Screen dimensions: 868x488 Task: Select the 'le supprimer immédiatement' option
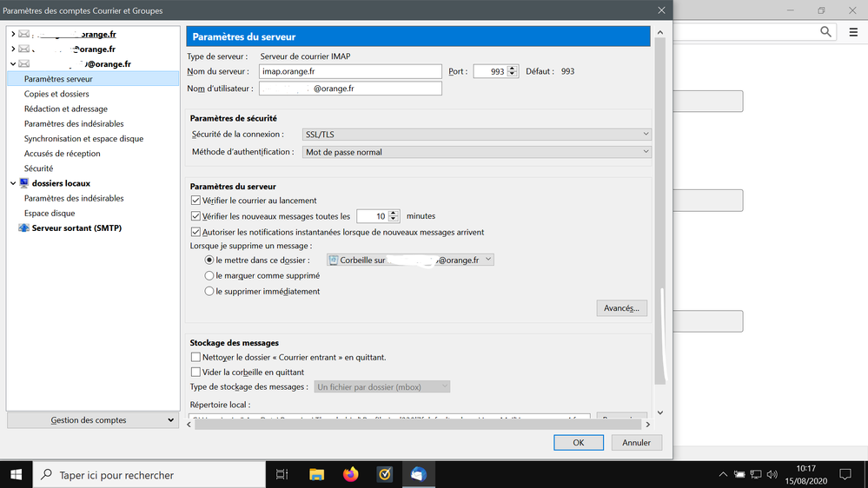coord(209,292)
